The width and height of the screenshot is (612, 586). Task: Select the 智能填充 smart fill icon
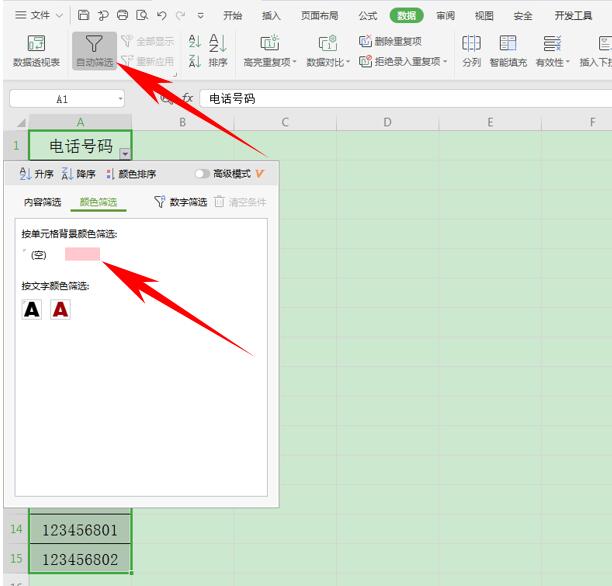coord(508,43)
